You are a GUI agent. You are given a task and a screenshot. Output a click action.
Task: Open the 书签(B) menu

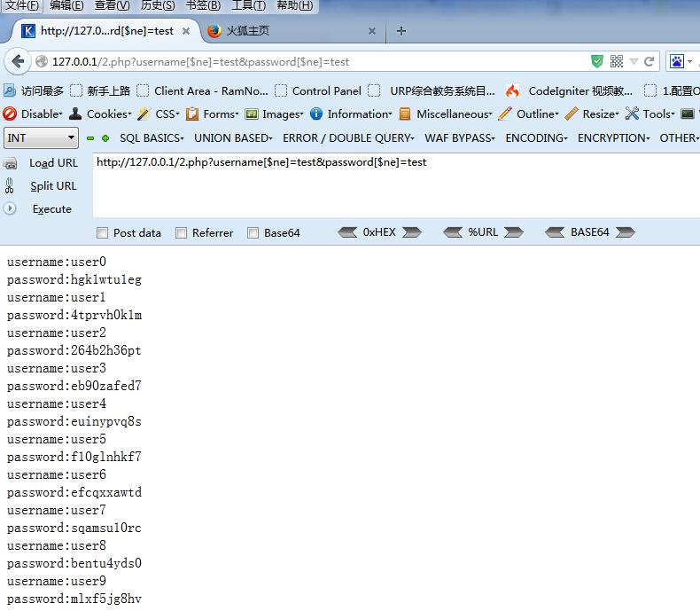203,6
